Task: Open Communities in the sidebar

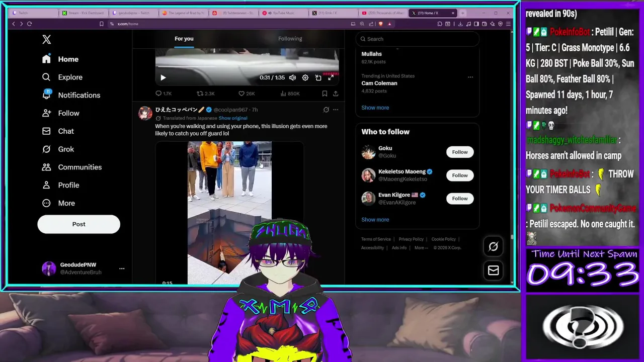Action: [72, 167]
